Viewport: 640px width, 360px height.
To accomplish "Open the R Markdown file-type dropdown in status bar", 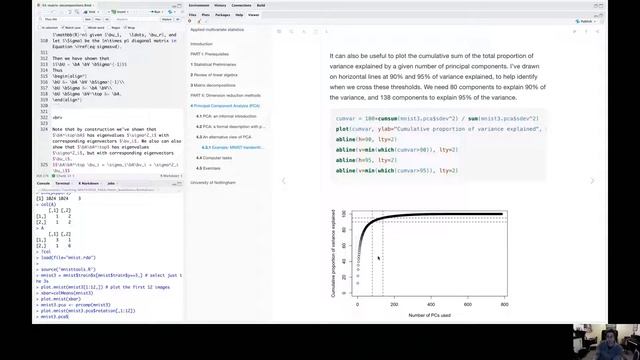I will tap(170, 176).
